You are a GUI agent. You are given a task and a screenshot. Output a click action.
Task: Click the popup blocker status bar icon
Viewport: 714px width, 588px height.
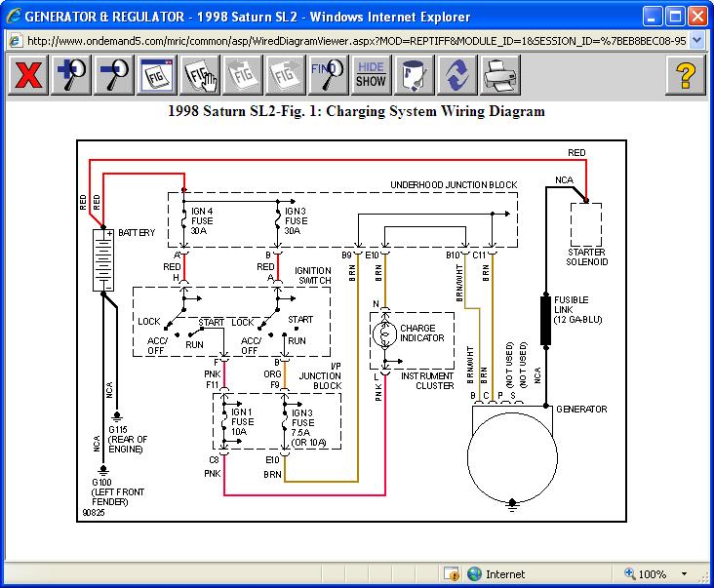451,574
